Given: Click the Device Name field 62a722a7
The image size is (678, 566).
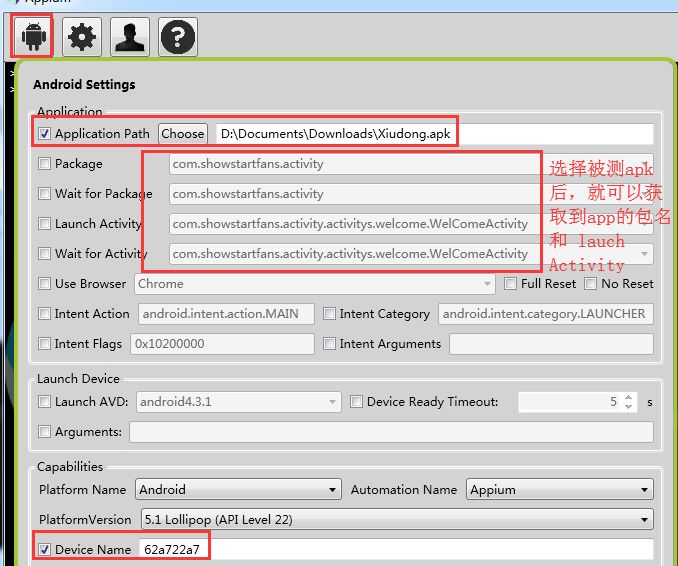Looking at the screenshot, I should coord(396,550).
